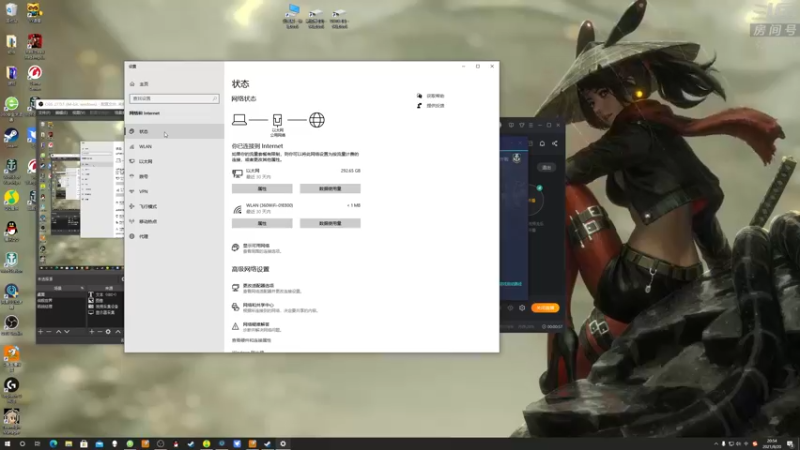Click the add source plus button in OBS
This screenshot has height=450, width=800.
click(x=92, y=332)
